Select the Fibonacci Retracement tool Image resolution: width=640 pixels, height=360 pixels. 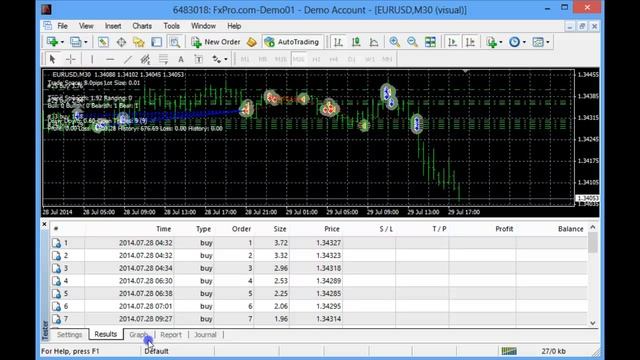pyautogui.click(x=163, y=59)
